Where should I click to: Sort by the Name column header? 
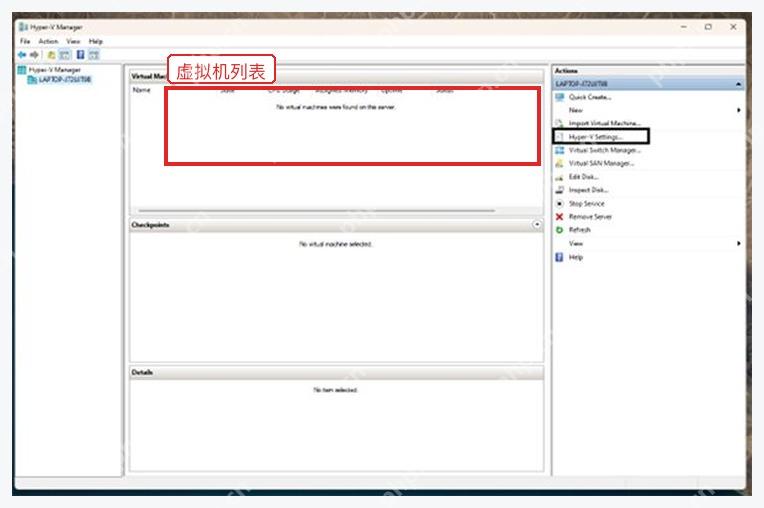[x=142, y=90]
